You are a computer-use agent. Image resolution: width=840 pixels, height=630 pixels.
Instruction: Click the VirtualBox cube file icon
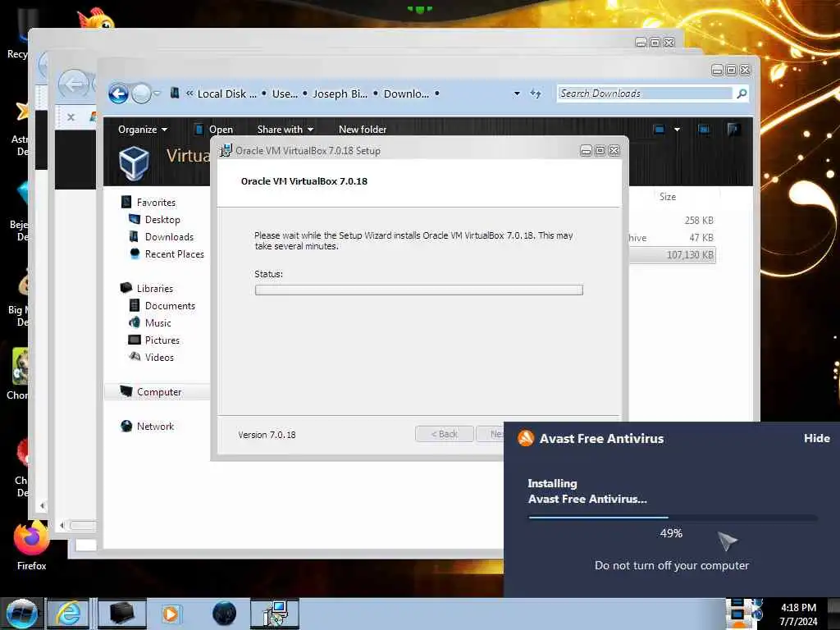point(134,162)
